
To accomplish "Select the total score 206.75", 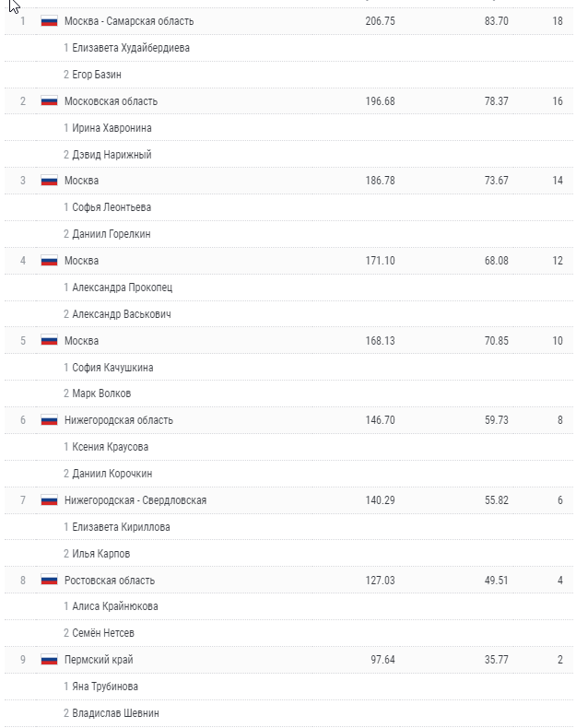I will pos(380,20).
